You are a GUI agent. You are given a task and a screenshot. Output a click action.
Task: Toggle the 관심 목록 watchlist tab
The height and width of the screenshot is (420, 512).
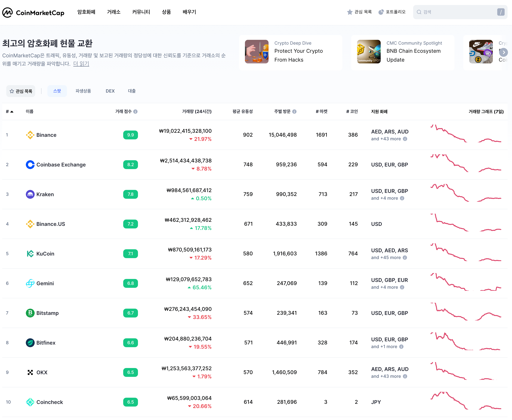tap(22, 91)
